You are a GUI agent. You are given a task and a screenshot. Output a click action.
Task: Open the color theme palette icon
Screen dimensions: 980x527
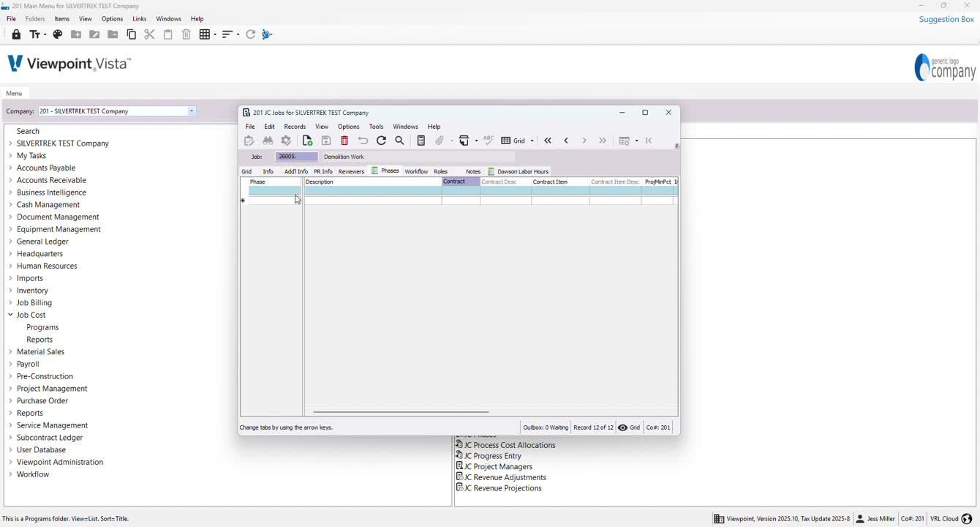click(x=58, y=34)
